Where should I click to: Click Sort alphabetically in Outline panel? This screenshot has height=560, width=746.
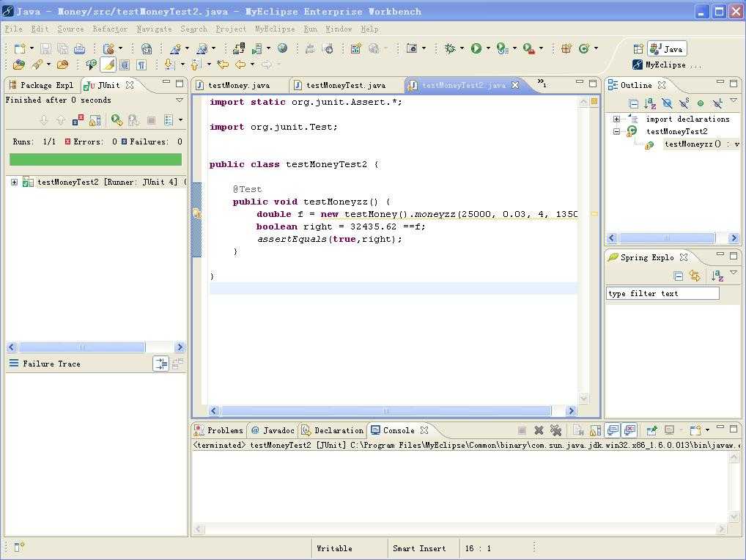point(650,103)
